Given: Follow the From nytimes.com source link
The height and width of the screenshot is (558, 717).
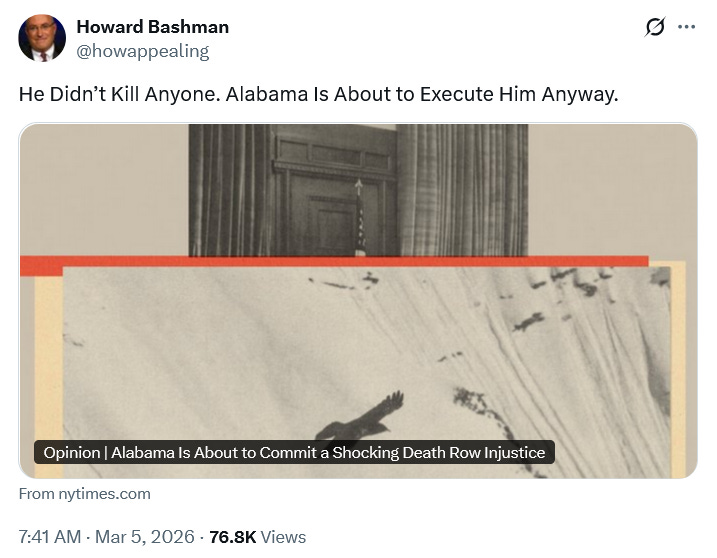Looking at the screenshot, I should pyautogui.click(x=85, y=494).
